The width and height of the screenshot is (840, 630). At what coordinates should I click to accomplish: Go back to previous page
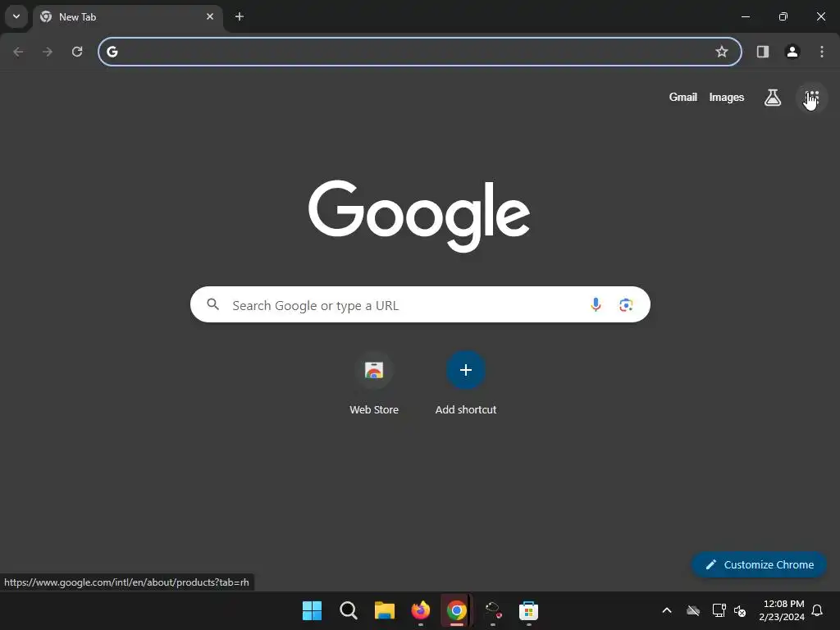pos(18,52)
